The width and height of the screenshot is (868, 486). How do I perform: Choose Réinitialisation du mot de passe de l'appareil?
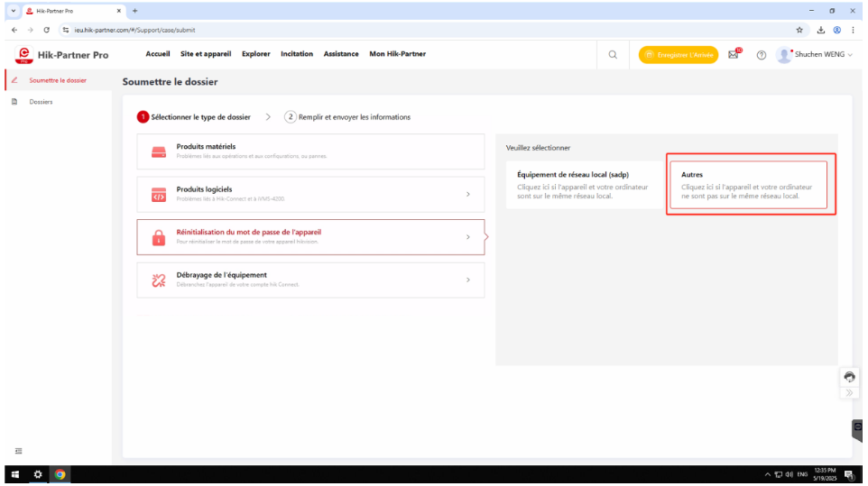[x=310, y=237]
